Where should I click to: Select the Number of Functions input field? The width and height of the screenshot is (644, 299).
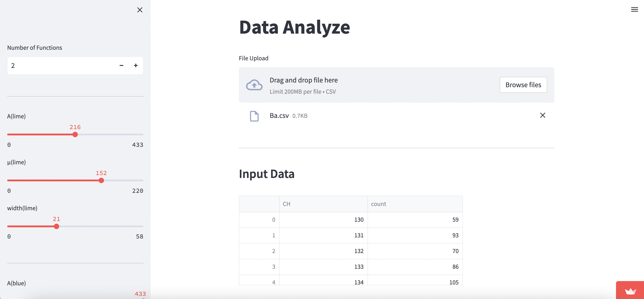[50, 65]
